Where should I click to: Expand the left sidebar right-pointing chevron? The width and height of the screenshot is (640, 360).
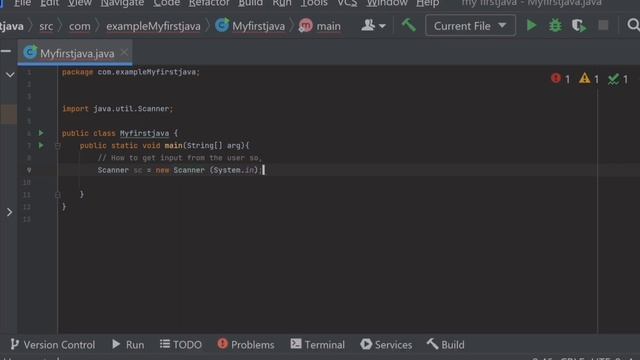(x=9, y=212)
